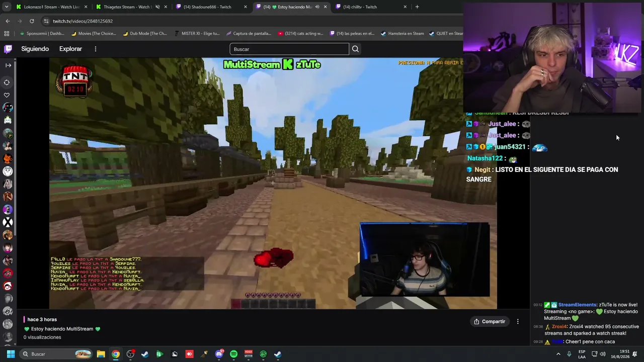Open the Dub Mode bookmark
Image resolution: width=644 pixels, height=362 pixels.
[145, 34]
